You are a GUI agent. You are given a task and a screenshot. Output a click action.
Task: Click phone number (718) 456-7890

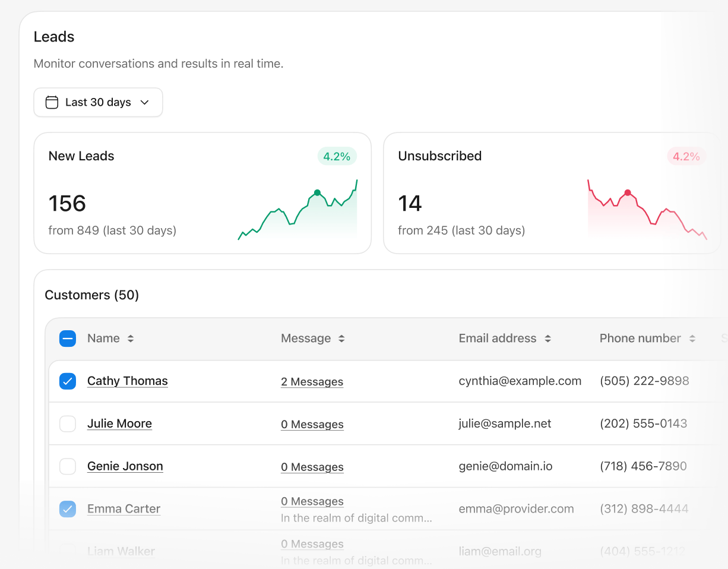coord(644,467)
